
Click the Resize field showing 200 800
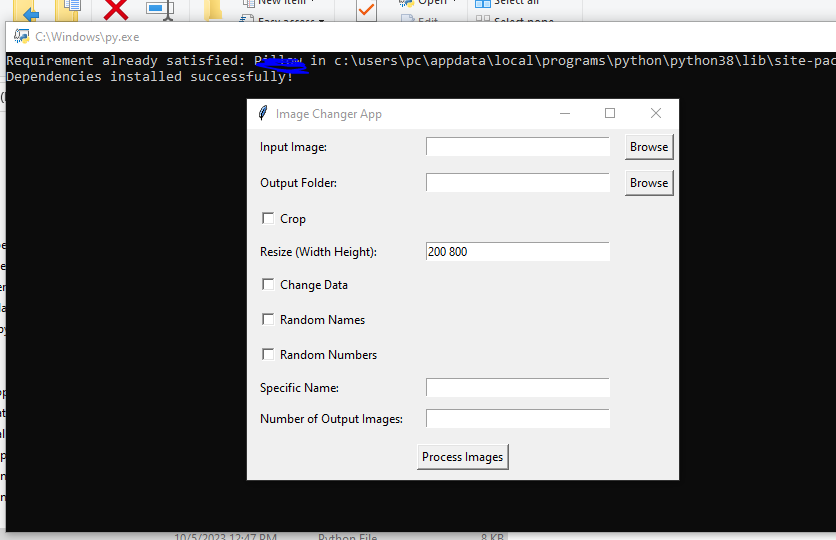517,252
